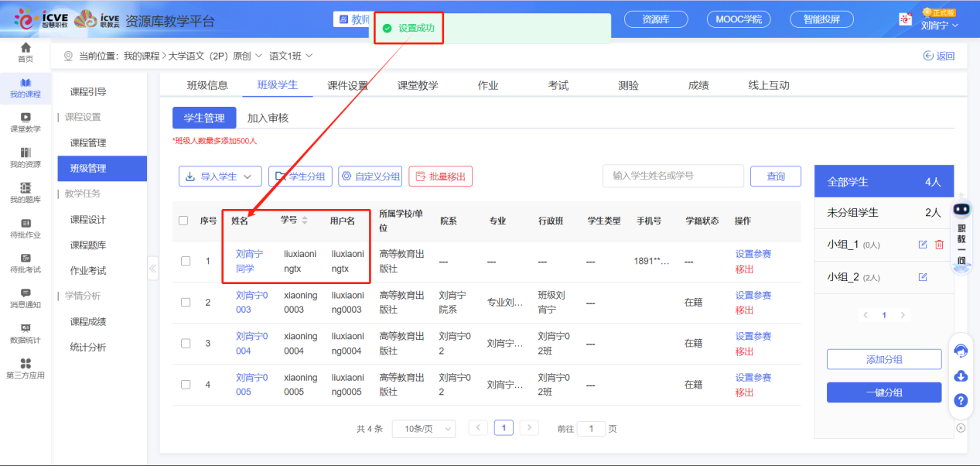Viewport: 980px width, 466px height.
Task: Click the customer service headset icon
Action: point(961,351)
